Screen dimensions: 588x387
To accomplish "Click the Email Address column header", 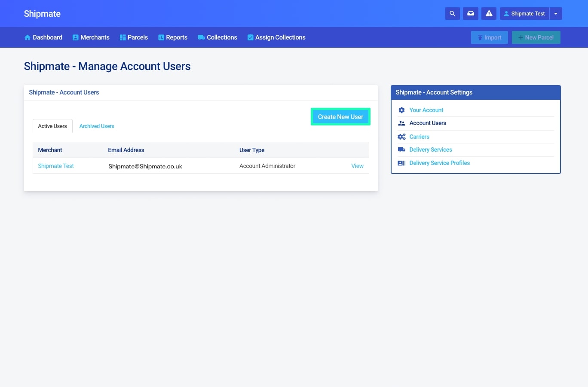I will [126, 150].
